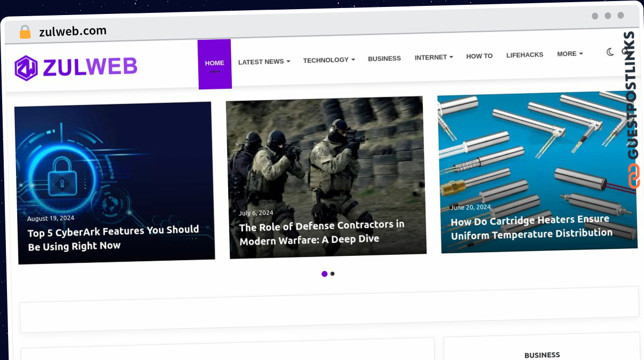Screen dimensions: 644x360
Task: Click the padlock icon in the address bar
Action: coord(25,32)
